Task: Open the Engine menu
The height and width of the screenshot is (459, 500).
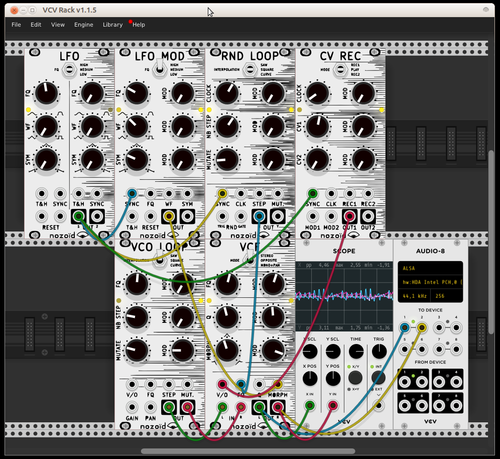Action: [x=84, y=25]
